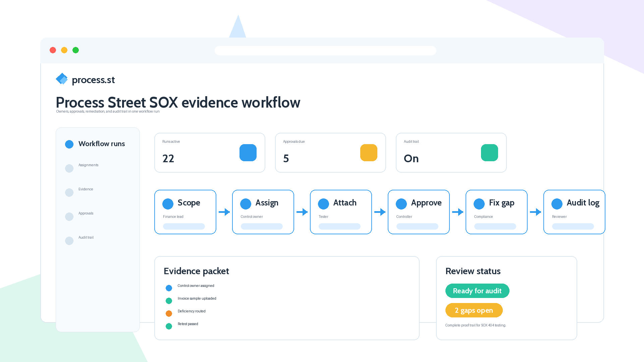Click the 2 gaps open badge
The image size is (644, 362).
click(474, 310)
